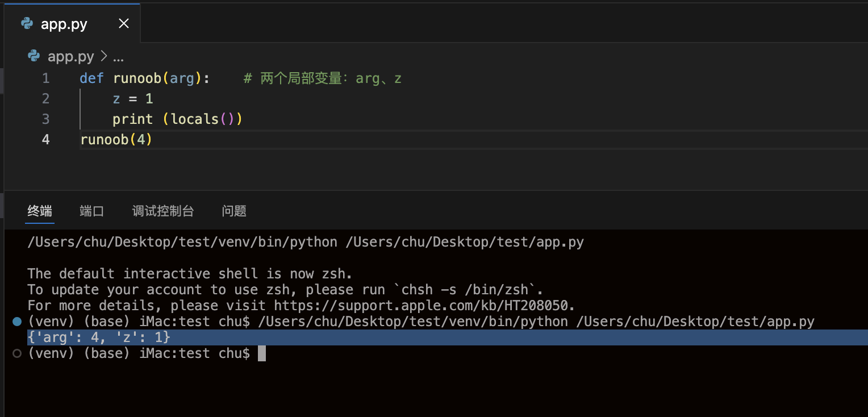Open the app.py path link on the first terminal line
The height and width of the screenshot is (417, 868).
coord(466,243)
